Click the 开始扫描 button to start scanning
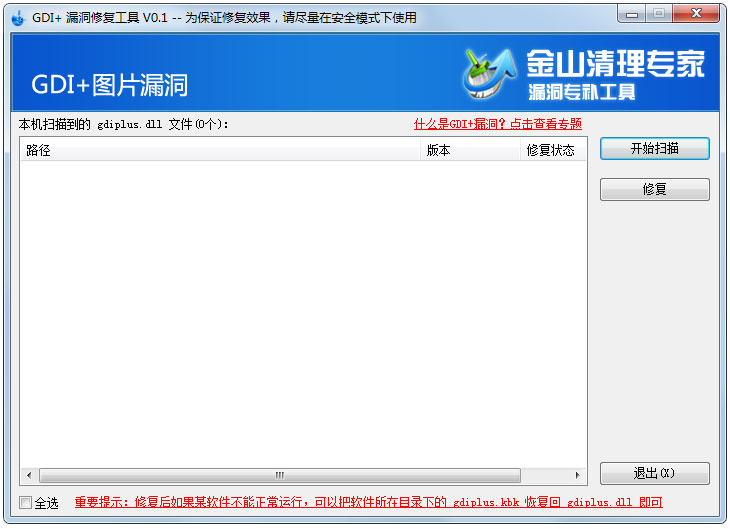Image resolution: width=730 pixels, height=529 pixels. pyautogui.click(x=655, y=149)
